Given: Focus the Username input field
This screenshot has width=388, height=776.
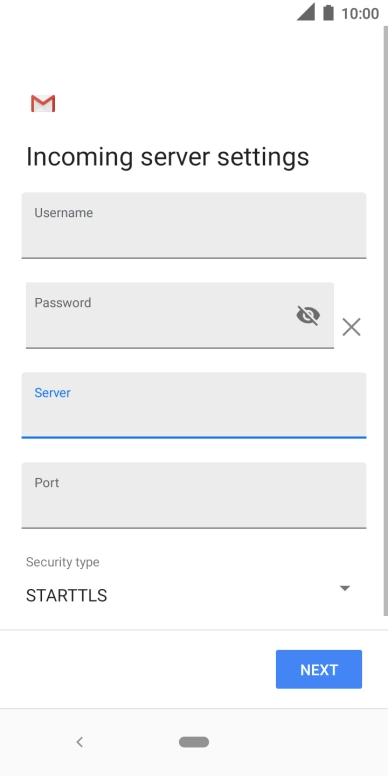Looking at the screenshot, I should tap(194, 225).
